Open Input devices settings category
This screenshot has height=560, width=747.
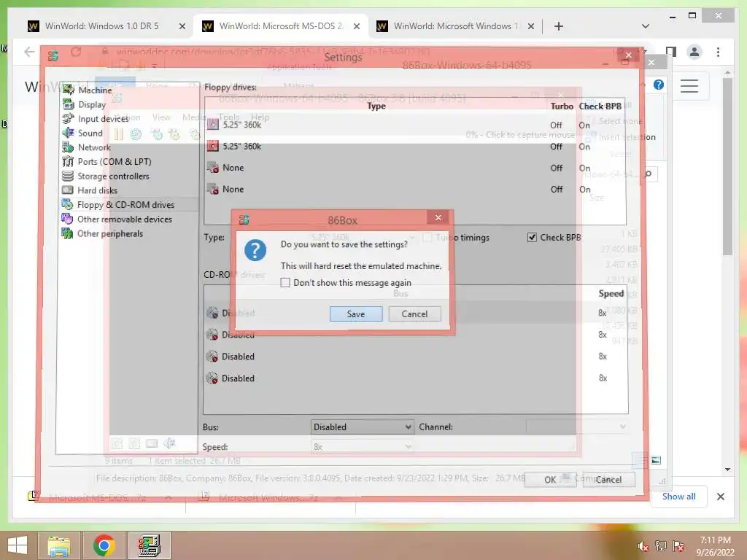point(103,119)
